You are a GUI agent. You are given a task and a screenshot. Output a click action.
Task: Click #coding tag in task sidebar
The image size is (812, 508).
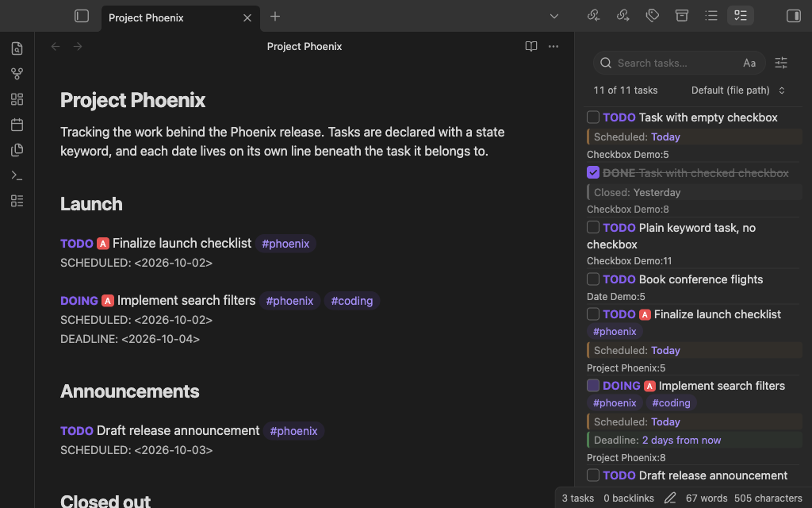[671, 402]
